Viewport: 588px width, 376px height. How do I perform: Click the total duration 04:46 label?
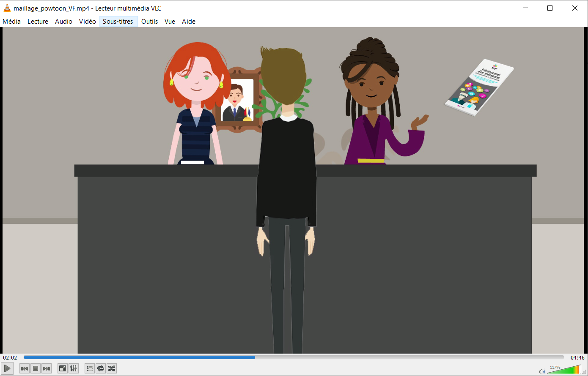577,357
